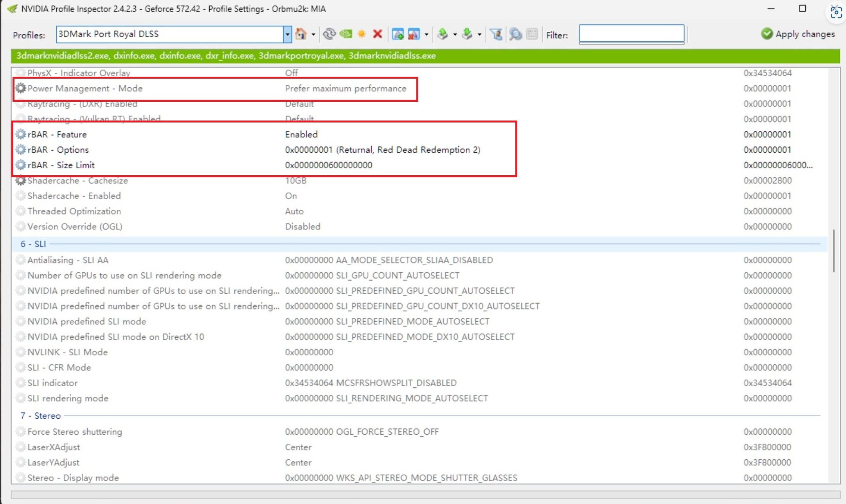The height and width of the screenshot is (504, 846).
Task: Open the export profiles dropdown arrow
Action: tap(455, 35)
